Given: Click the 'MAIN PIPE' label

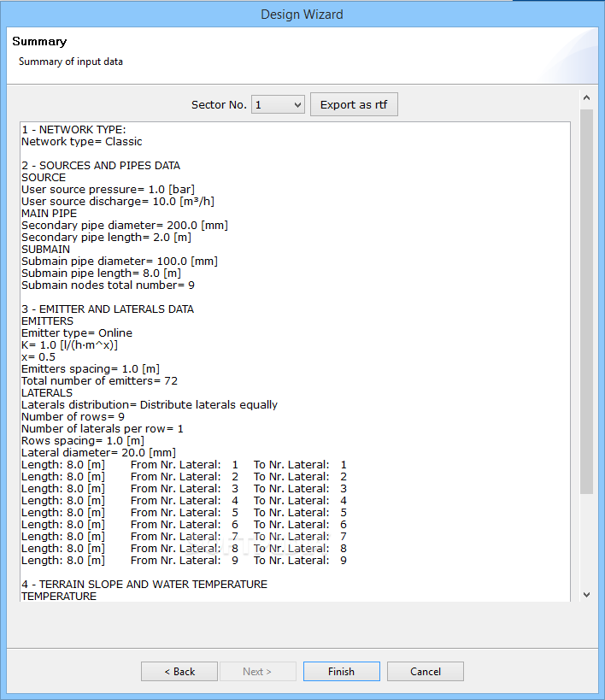Looking at the screenshot, I should coord(49,214).
